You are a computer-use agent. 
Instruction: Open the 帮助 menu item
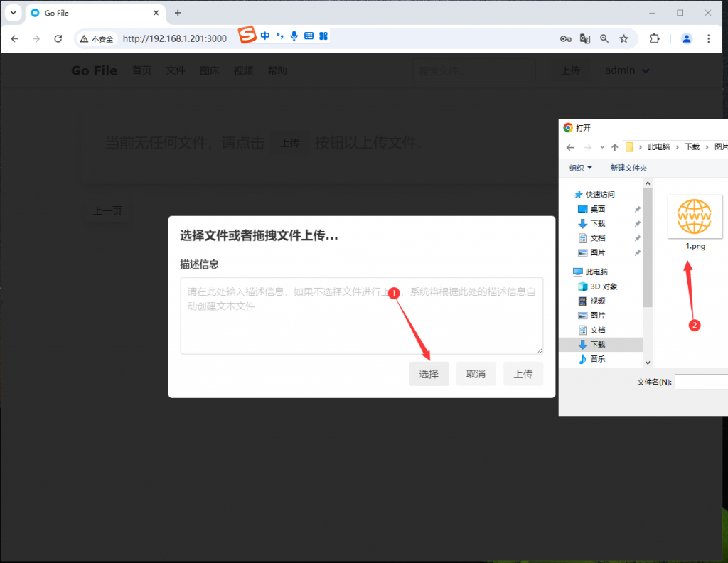click(277, 70)
